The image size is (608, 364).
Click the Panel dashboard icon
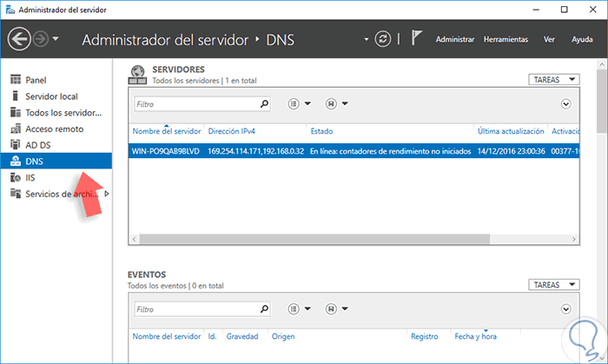[x=16, y=79]
